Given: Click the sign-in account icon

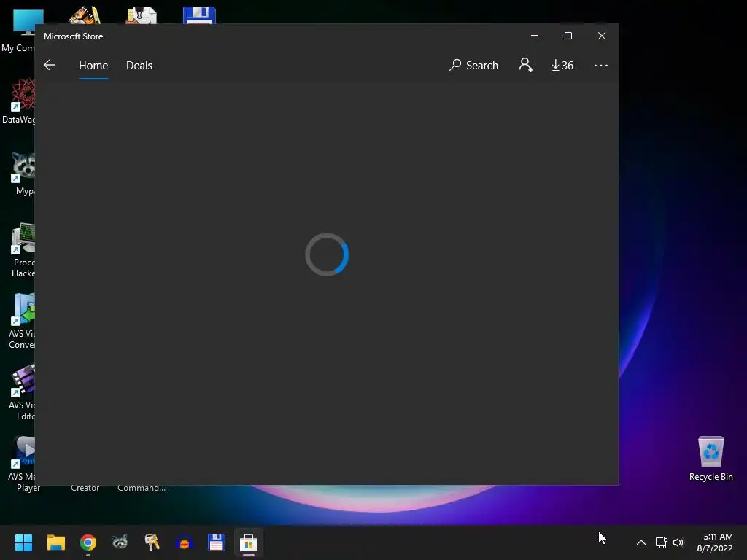Looking at the screenshot, I should pos(526,65).
